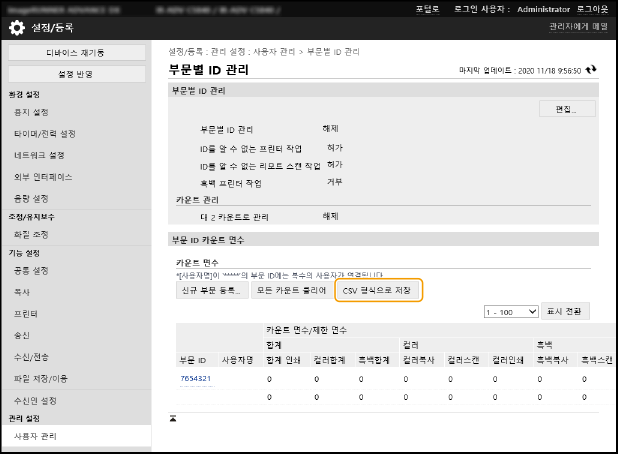Click the 모든 카운트 클리어 button
The width and height of the screenshot is (618, 454).
290,290
